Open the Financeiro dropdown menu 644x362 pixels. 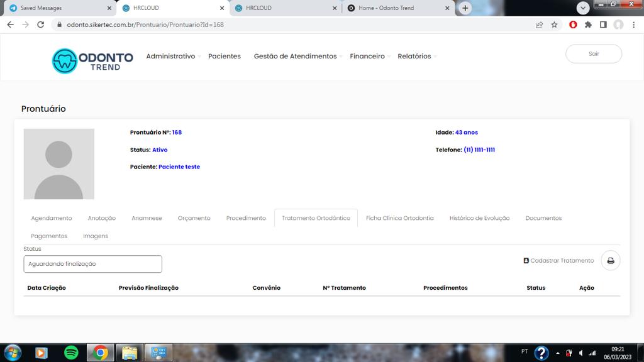pyautogui.click(x=368, y=57)
